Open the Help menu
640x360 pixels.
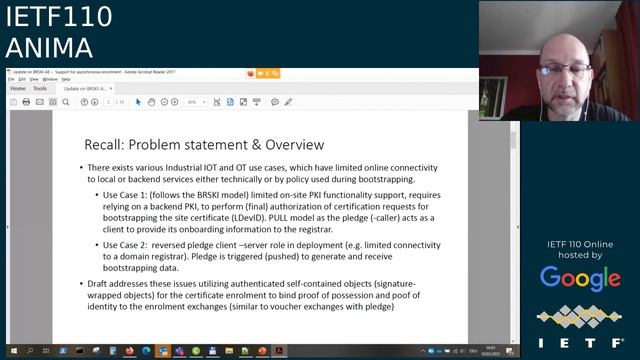click(66, 79)
